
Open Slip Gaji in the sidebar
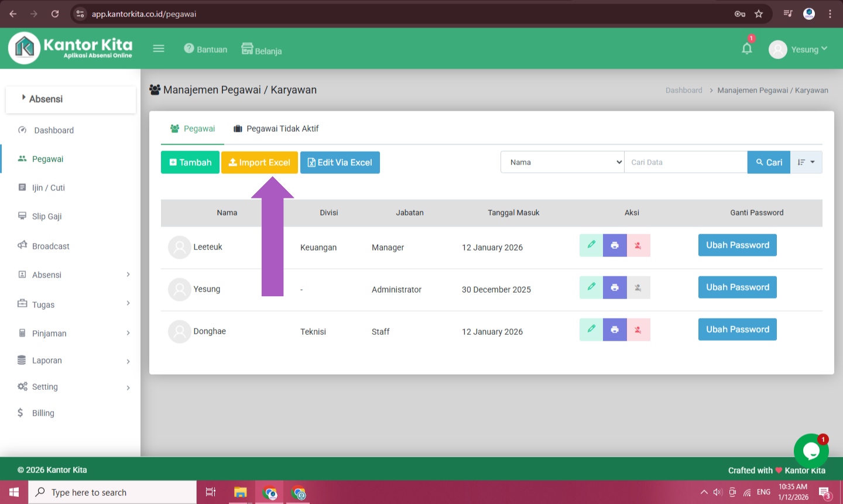[47, 217]
